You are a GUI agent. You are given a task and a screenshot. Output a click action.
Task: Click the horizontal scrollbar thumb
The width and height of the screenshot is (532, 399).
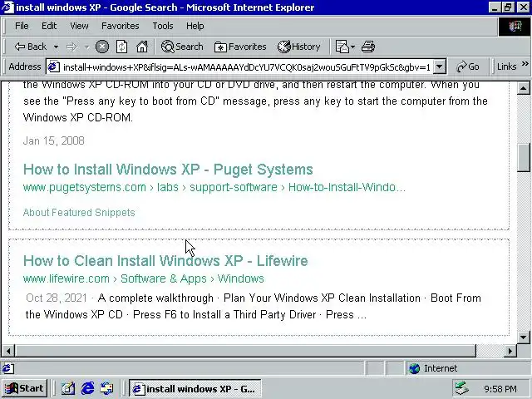pyautogui.click(x=245, y=351)
